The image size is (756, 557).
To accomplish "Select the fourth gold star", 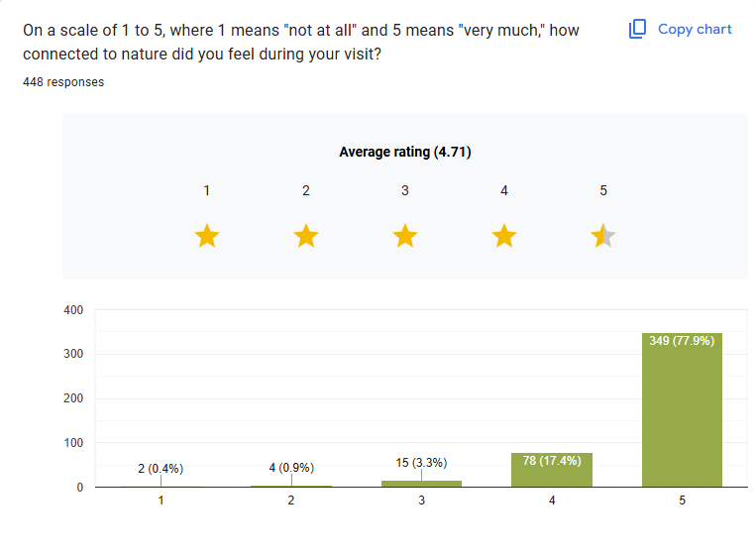I will [x=504, y=236].
